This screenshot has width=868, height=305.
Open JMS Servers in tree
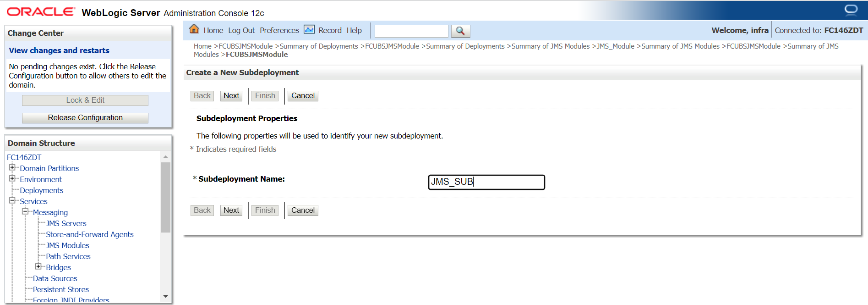pyautogui.click(x=66, y=223)
